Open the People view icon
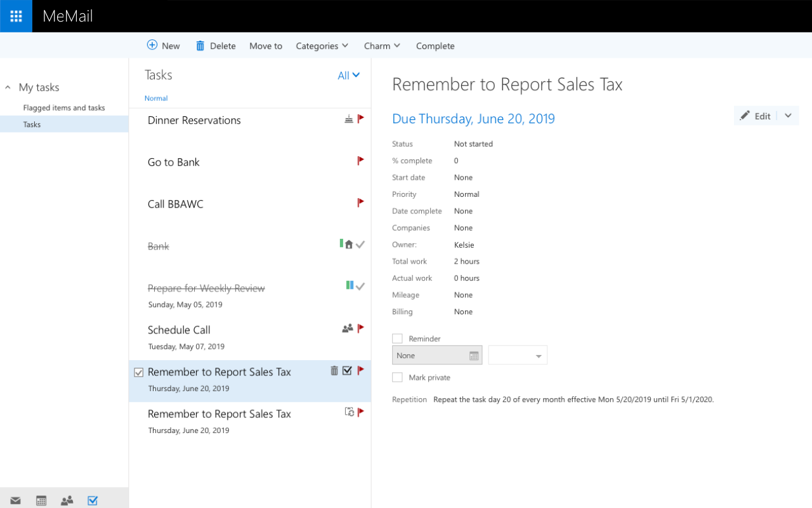 coord(67,500)
